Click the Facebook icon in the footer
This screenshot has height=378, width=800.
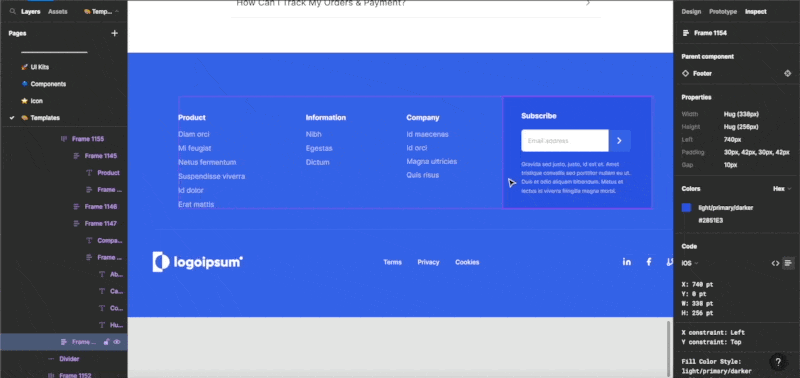coord(649,262)
